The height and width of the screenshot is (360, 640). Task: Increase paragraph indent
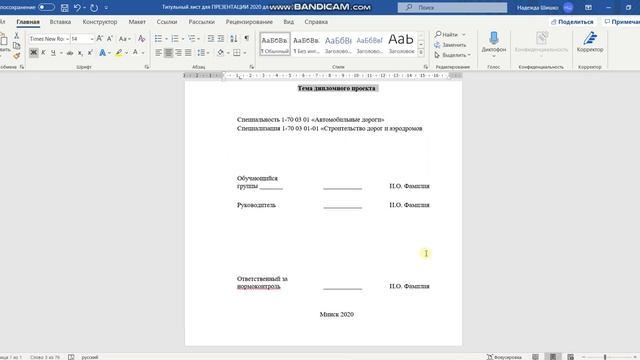click(221, 39)
